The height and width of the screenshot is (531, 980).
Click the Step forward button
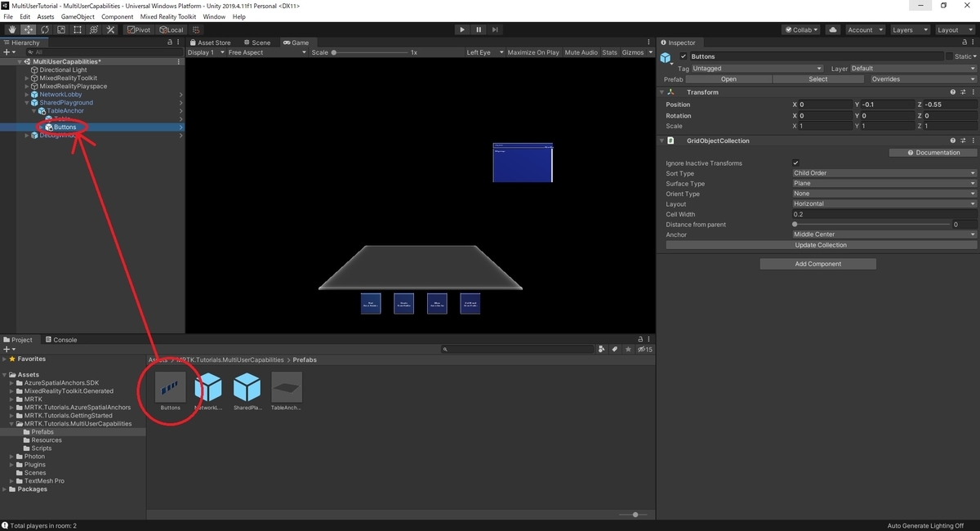coord(495,29)
